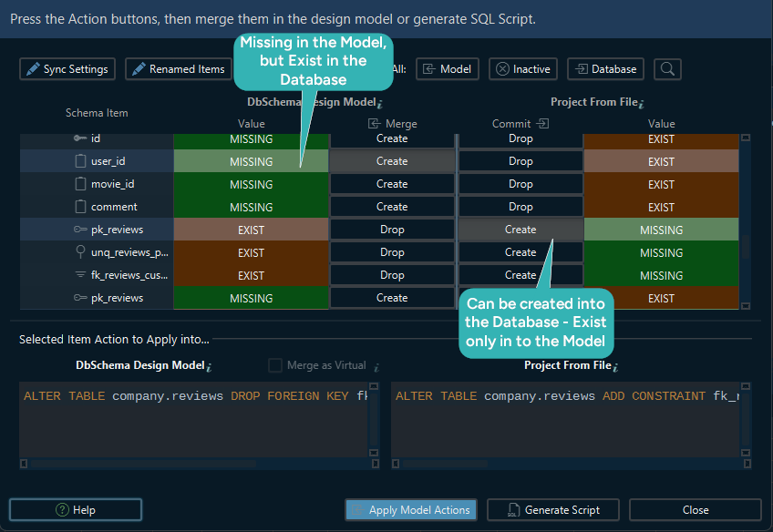Click Generate Script
This screenshot has height=532, width=773.
pyautogui.click(x=553, y=510)
